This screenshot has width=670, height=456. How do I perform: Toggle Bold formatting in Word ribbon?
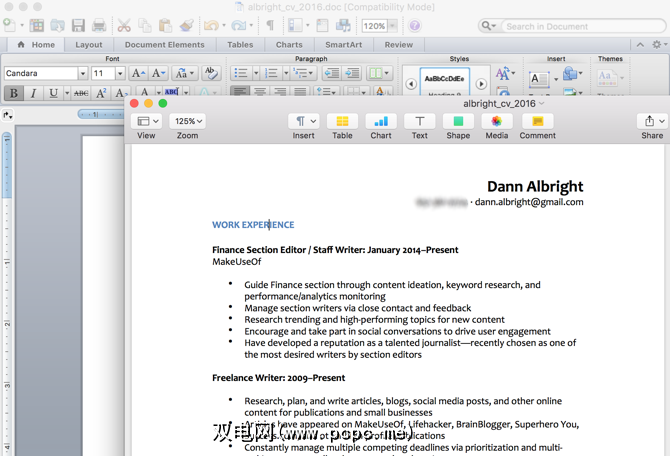pos(14,93)
